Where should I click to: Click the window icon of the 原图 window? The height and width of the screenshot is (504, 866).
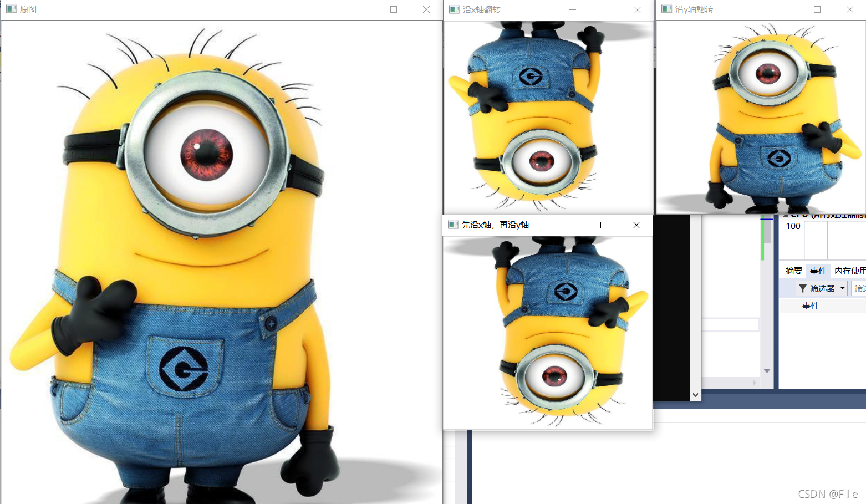click(11, 9)
